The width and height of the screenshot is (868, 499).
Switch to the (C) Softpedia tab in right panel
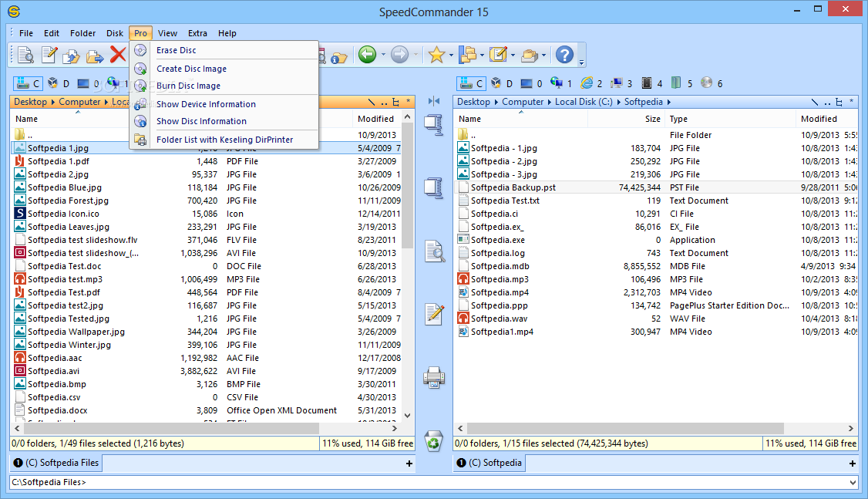coord(489,463)
